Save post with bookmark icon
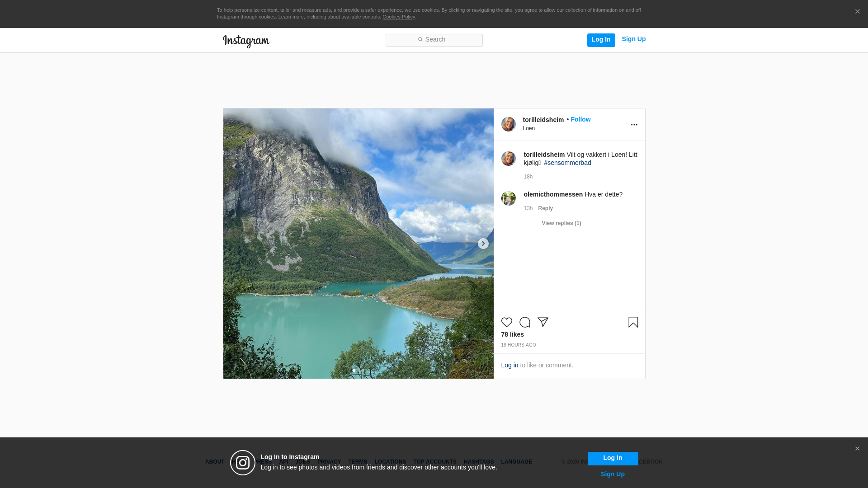Screen dimensions: 868x488 tap(633, 322)
